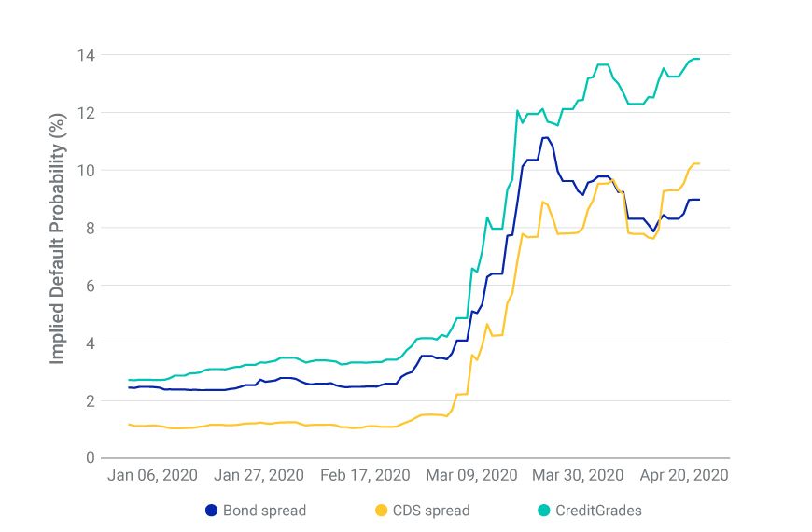Select the Jan 27, 2020 date label
The width and height of the screenshot is (812, 532).
coord(258,475)
